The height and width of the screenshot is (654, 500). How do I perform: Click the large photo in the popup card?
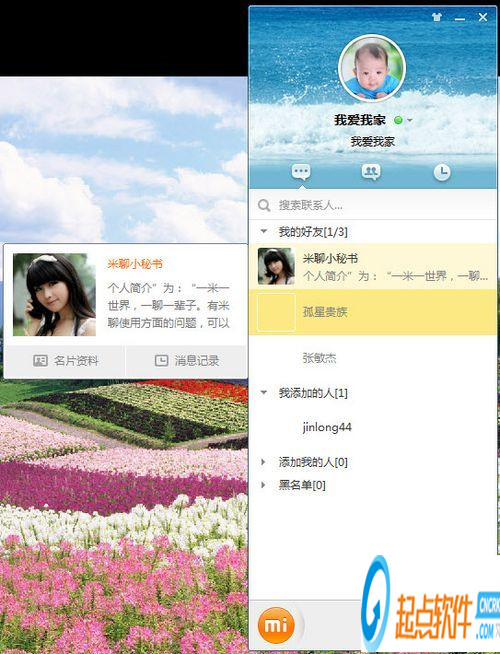pyautogui.click(x=54, y=295)
